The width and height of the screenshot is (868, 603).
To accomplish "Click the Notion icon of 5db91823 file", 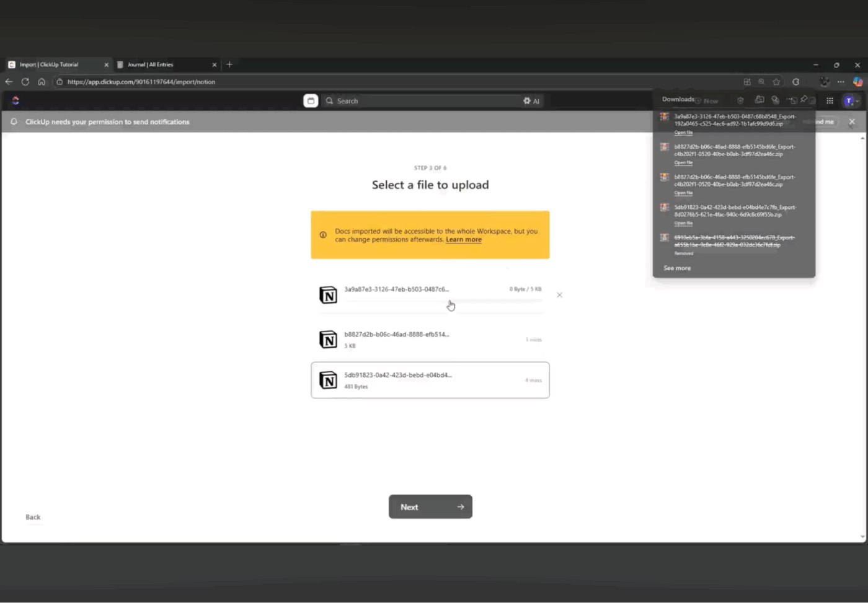I will pos(328,380).
